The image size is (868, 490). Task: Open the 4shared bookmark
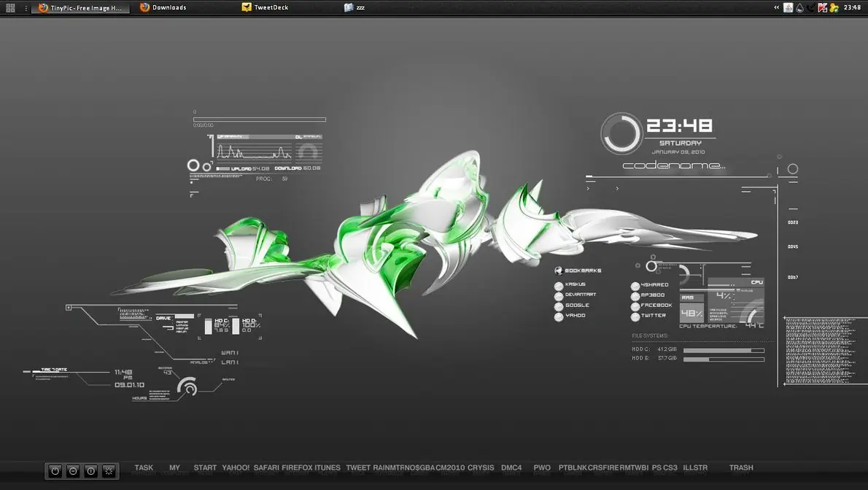tap(654, 284)
